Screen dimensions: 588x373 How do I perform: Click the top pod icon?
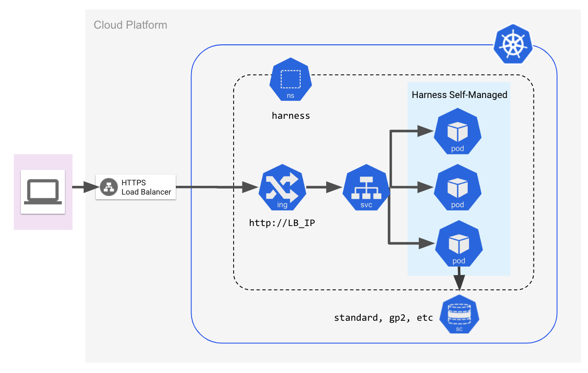(458, 132)
